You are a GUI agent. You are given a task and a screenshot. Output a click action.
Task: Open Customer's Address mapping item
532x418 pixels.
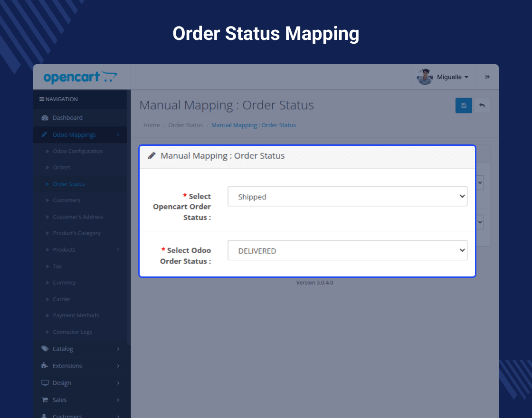(x=78, y=217)
